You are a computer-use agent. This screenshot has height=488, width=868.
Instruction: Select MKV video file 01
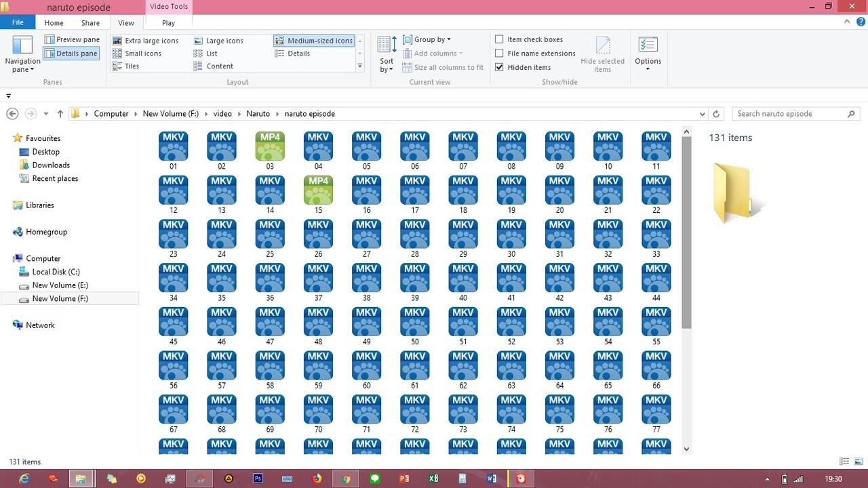[x=173, y=150]
